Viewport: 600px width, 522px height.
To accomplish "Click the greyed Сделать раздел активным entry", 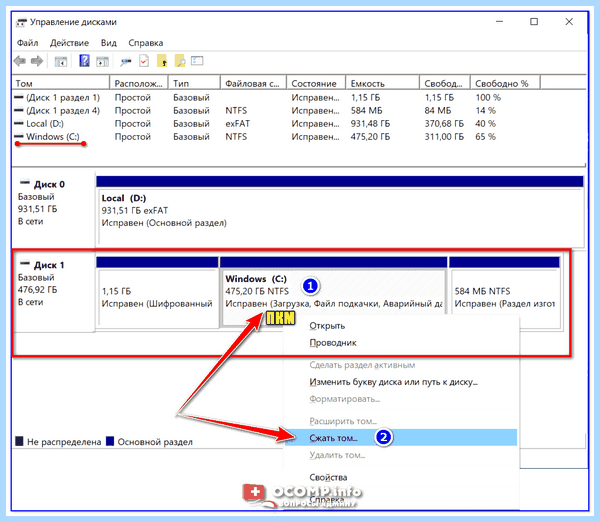I will 401,365.
